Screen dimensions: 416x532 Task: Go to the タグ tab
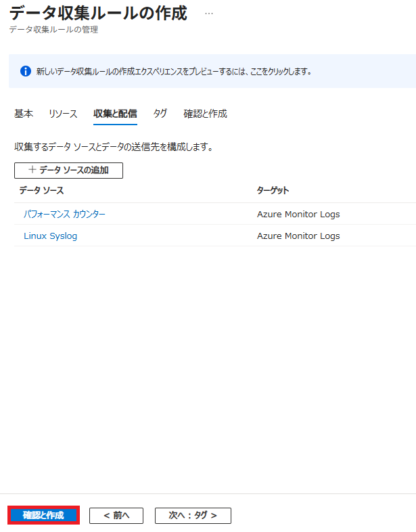click(160, 114)
